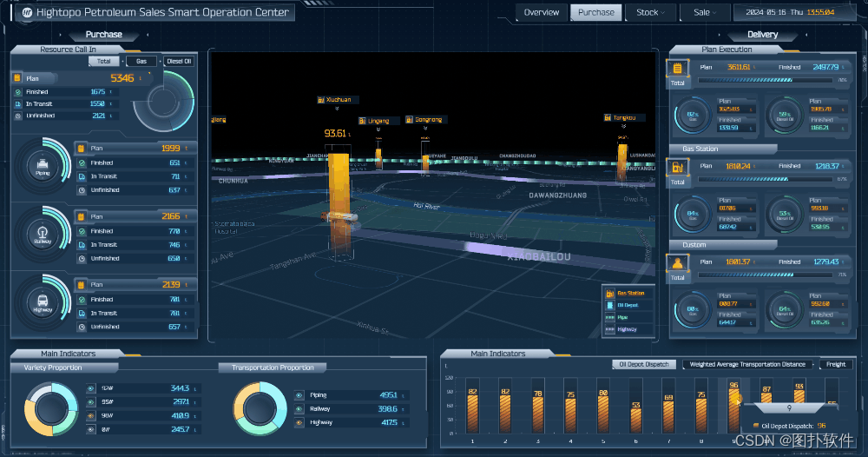Click the Plan icon beside 1999
Image resolution: width=868 pixels, height=457 pixels.
click(82, 149)
